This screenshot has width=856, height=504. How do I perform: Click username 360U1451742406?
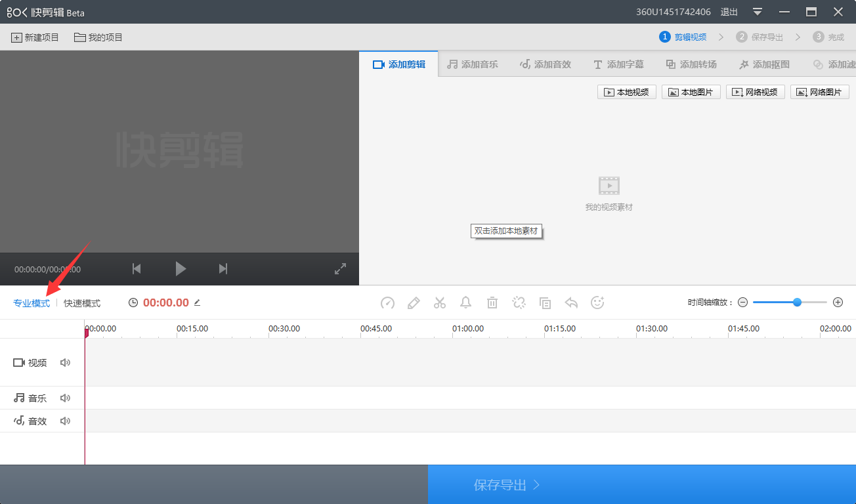(674, 12)
